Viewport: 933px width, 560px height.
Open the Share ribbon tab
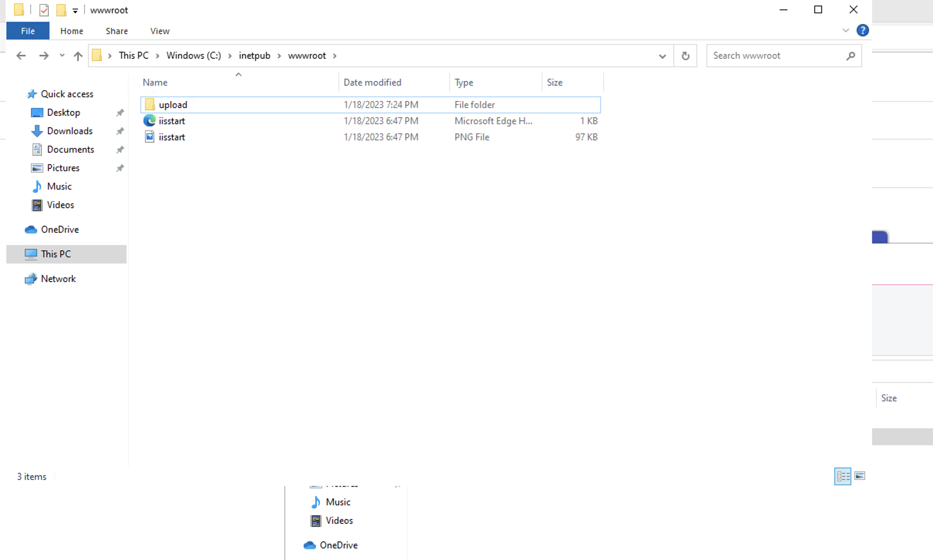116,31
